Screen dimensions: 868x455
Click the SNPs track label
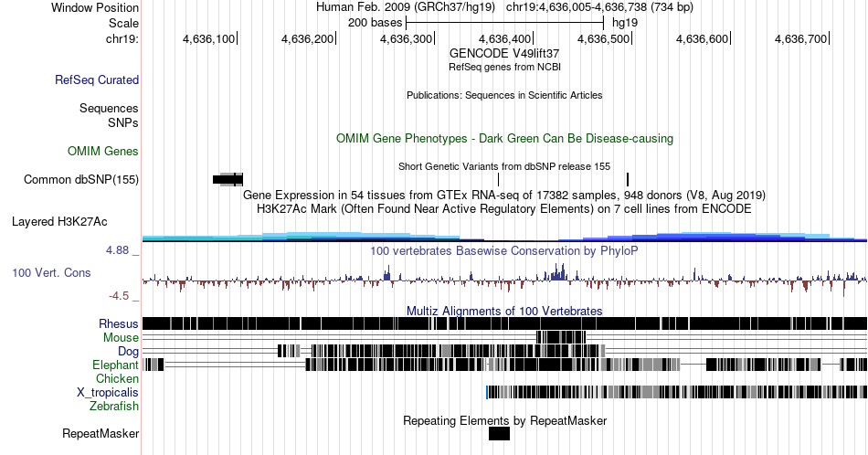pyautogui.click(x=123, y=122)
